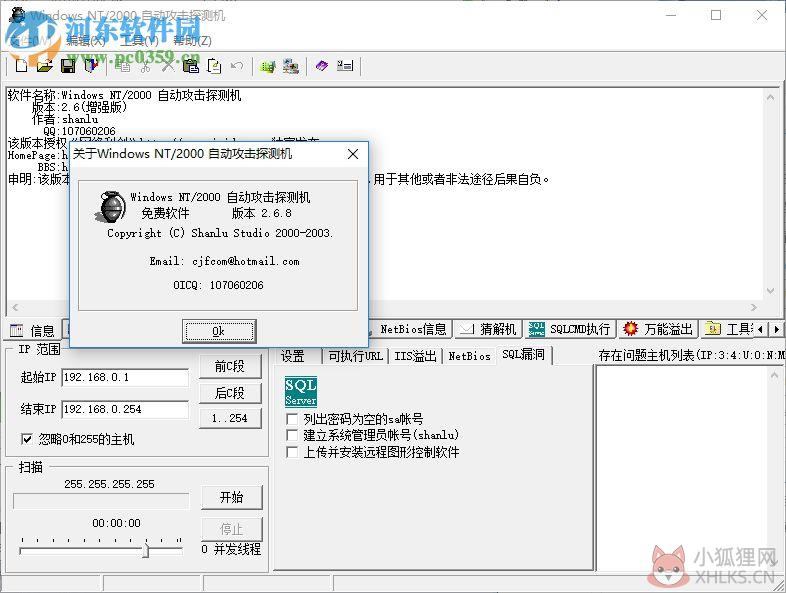Viewport: 786px width, 593px height.
Task: Enable 列出密码为空的sa帐号 checkbox
Action: tap(292, 419)
